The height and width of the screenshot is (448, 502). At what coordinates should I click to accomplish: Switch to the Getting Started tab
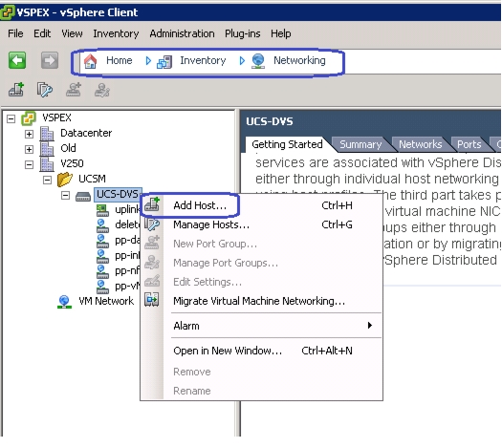coord(287,144)
